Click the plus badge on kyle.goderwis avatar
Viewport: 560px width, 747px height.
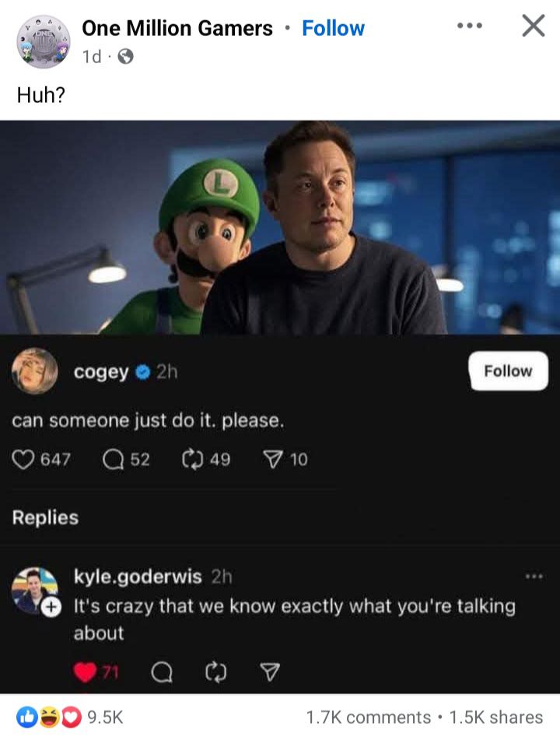click(x=51, y=607)
